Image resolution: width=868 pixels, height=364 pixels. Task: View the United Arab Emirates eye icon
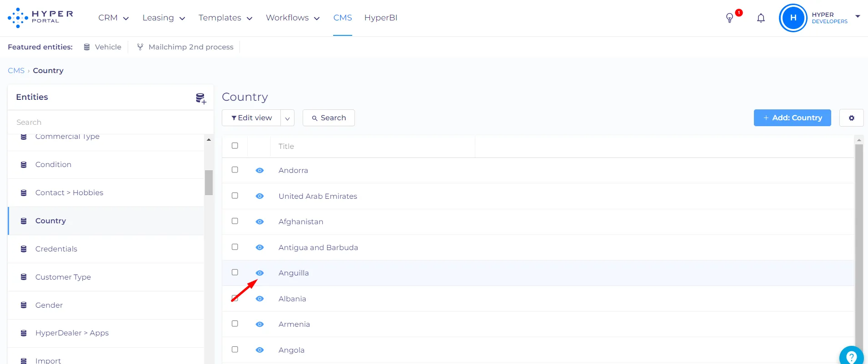[259, 196]
